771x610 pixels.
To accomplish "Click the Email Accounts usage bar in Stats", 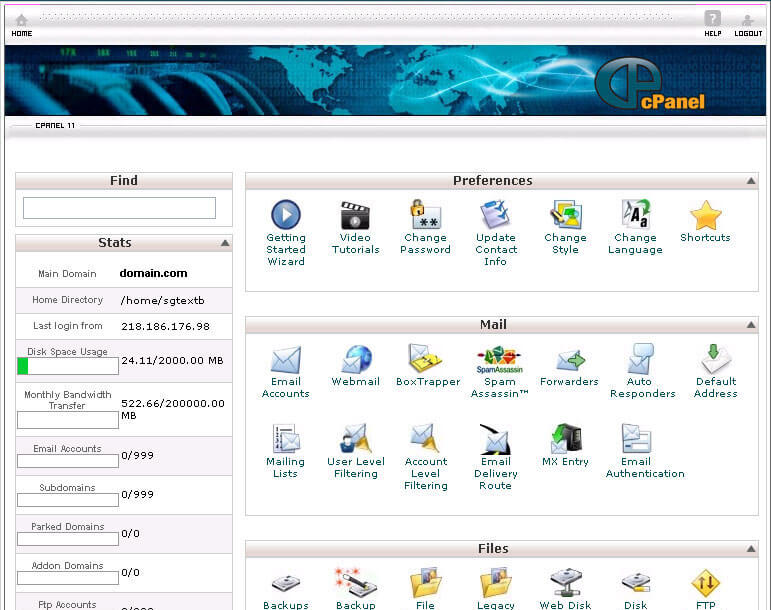I will (68, 461).
